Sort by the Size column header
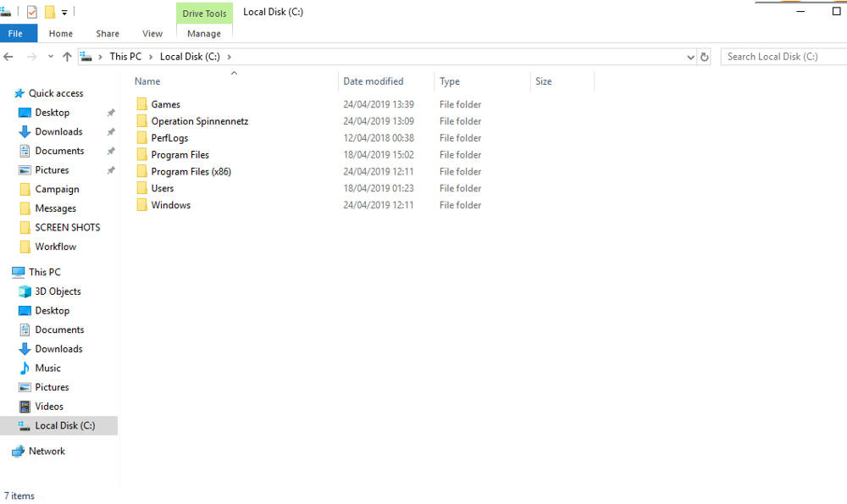The image size is (847, 504). tap(544, 81)
